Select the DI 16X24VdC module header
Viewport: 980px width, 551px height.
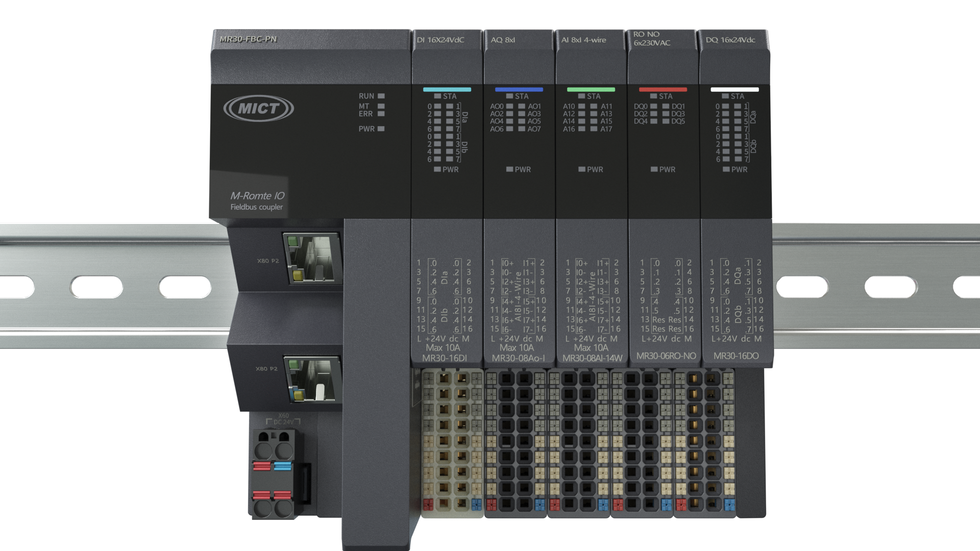tap(440, 40)
